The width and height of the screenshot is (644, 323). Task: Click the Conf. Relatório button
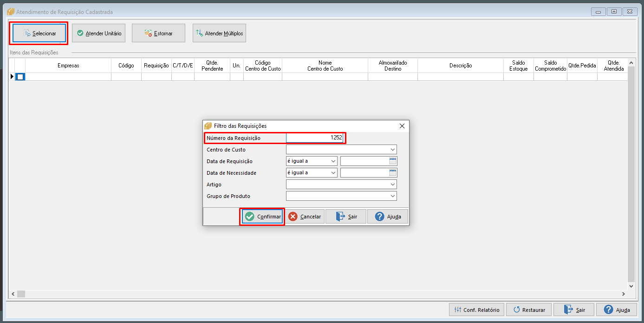pyautogui.click(x=477, y=310)
